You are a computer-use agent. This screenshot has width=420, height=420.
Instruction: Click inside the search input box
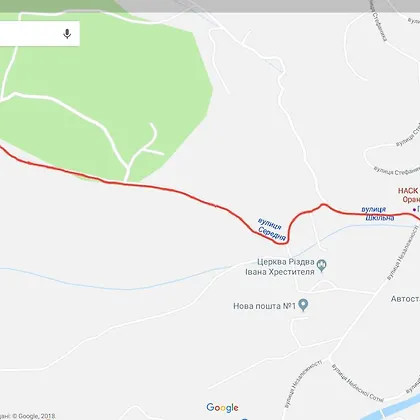[30, 34]
